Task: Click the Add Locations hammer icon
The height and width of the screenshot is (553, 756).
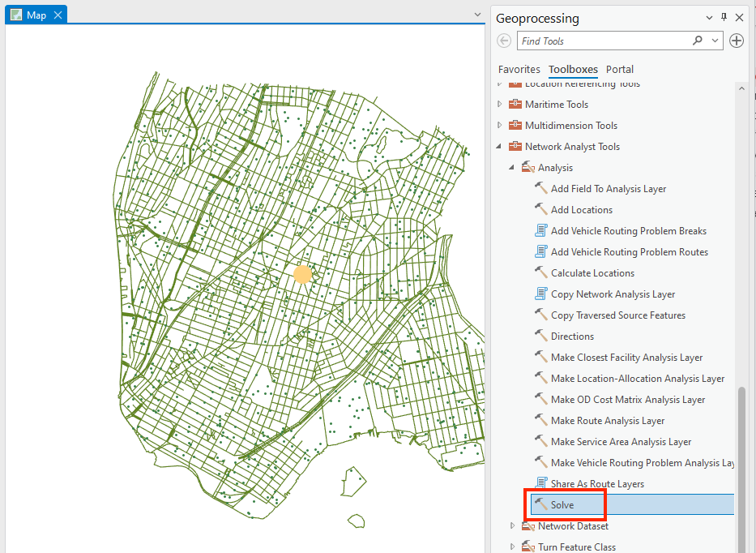Action: point(541,209)
